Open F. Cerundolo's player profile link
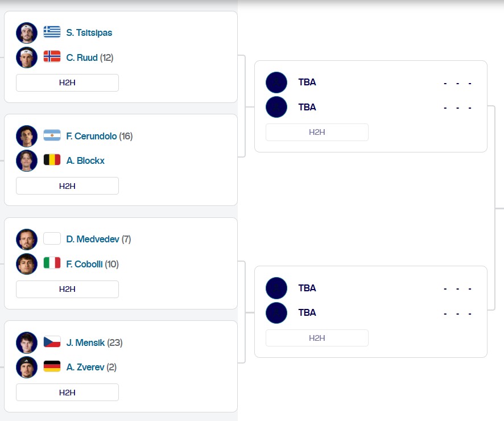Viewport: 504px width, 421px height. 92,136
